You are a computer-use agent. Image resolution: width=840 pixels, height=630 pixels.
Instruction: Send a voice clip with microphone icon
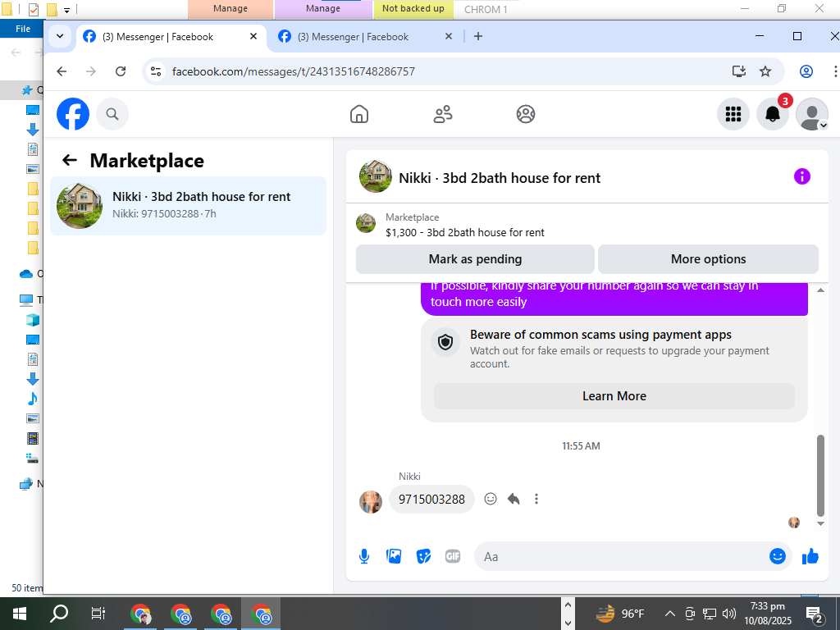364,557
